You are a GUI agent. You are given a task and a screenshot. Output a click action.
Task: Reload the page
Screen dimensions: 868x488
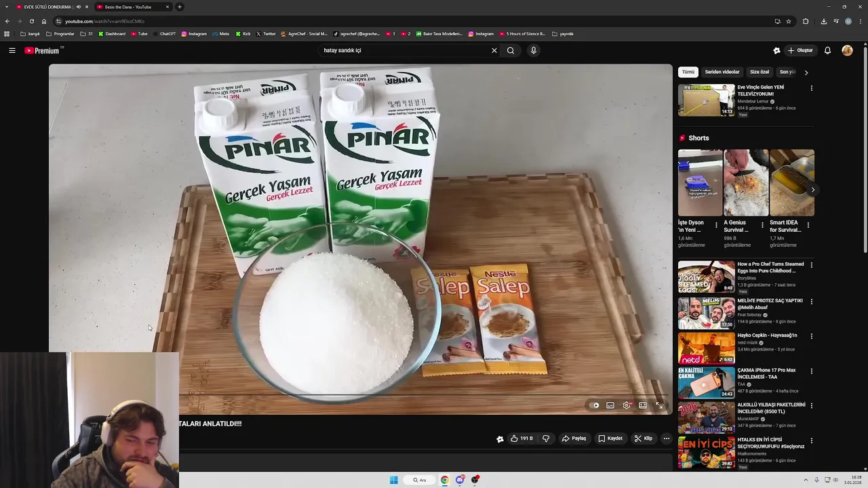pyautogui.click(x=31, y=21)
